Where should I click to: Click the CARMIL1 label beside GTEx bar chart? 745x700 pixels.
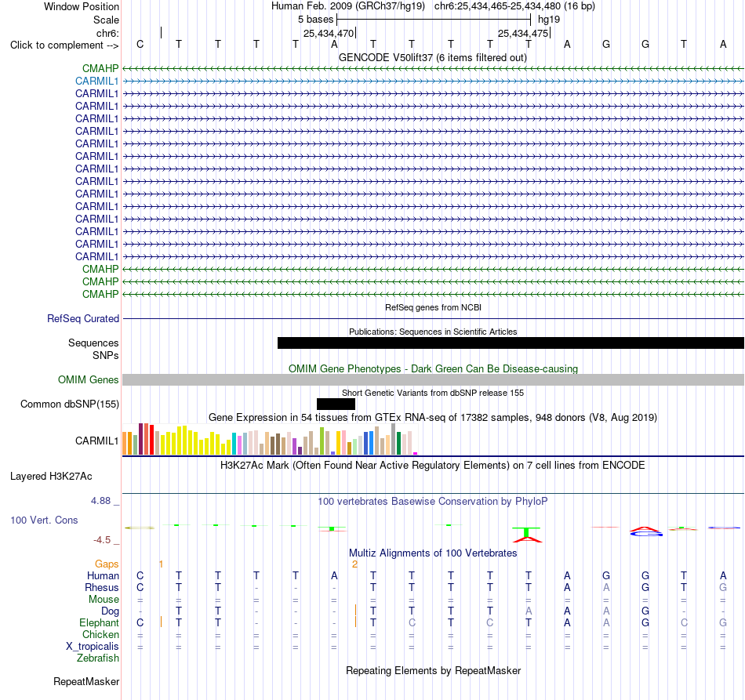(x=96, y=441)
